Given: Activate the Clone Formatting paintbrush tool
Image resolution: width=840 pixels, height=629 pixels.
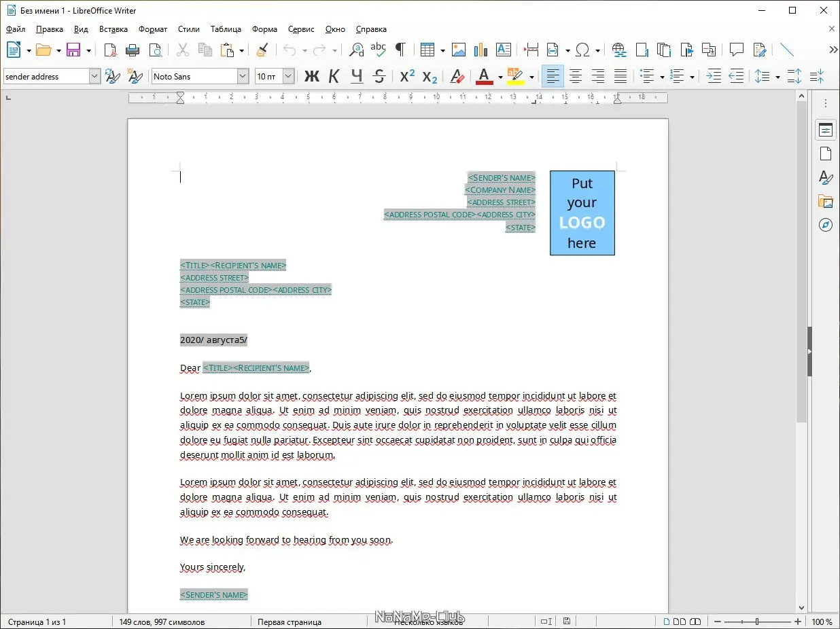Looking at the screenshot, I should coord(262,50).
